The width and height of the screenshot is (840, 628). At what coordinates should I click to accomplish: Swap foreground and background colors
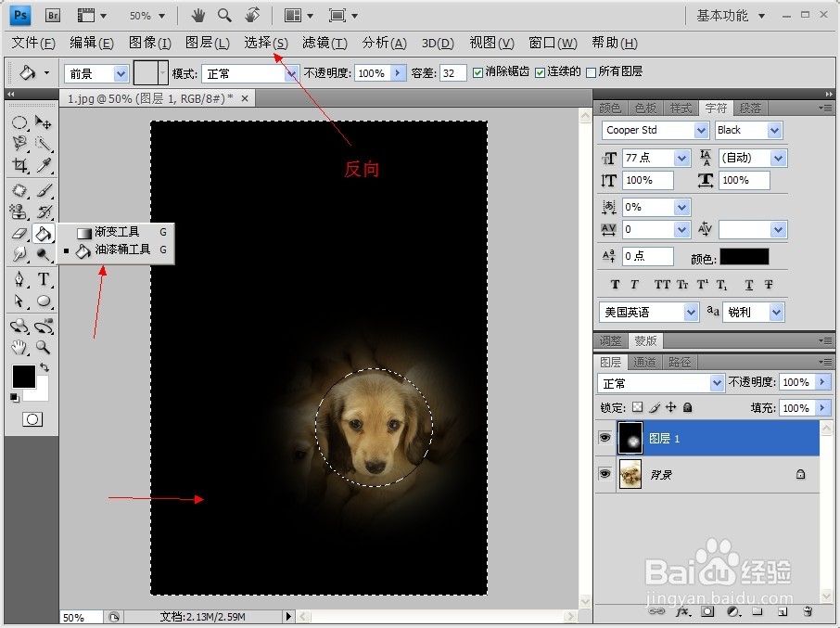[45, 367]
